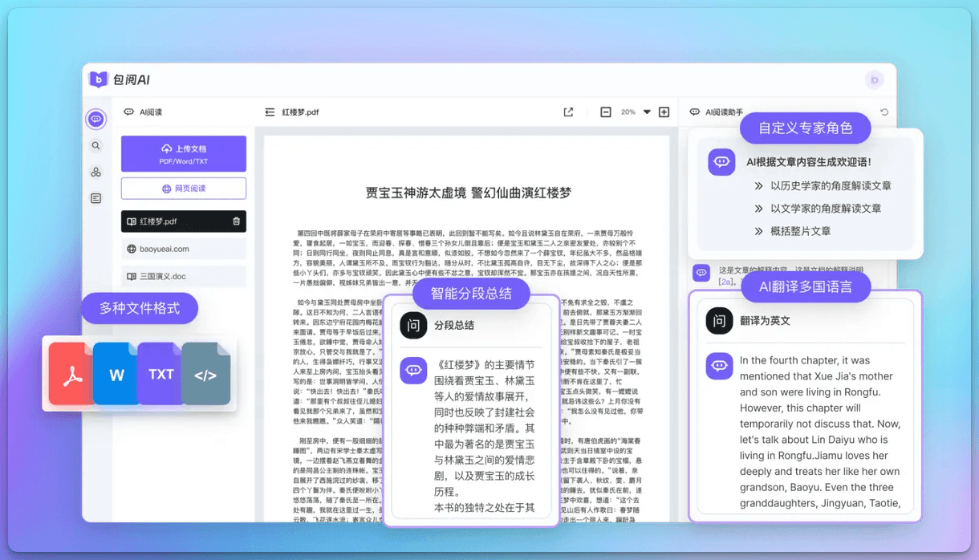Click the 20% zoom value
This screenshot has width=979, height=560.
click(628, 112)
